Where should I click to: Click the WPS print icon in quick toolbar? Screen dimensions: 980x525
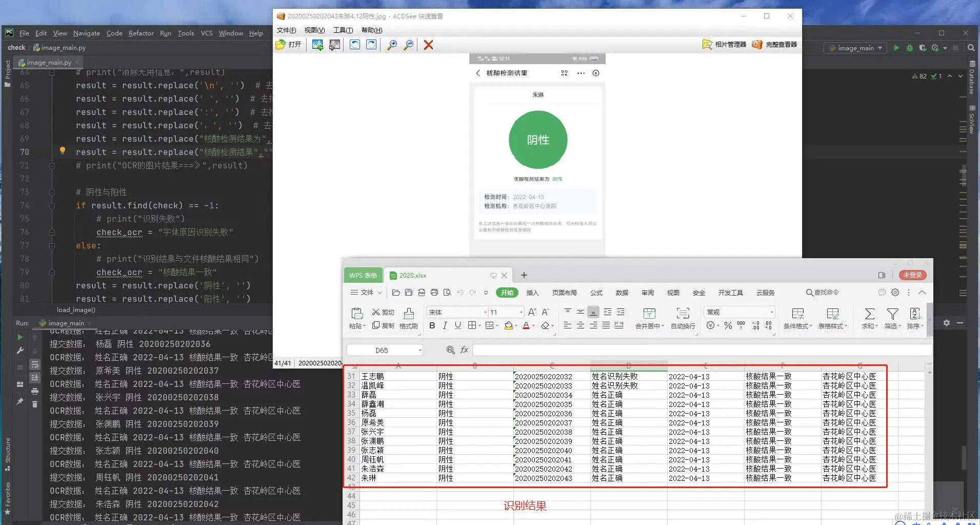pos(434,293)
